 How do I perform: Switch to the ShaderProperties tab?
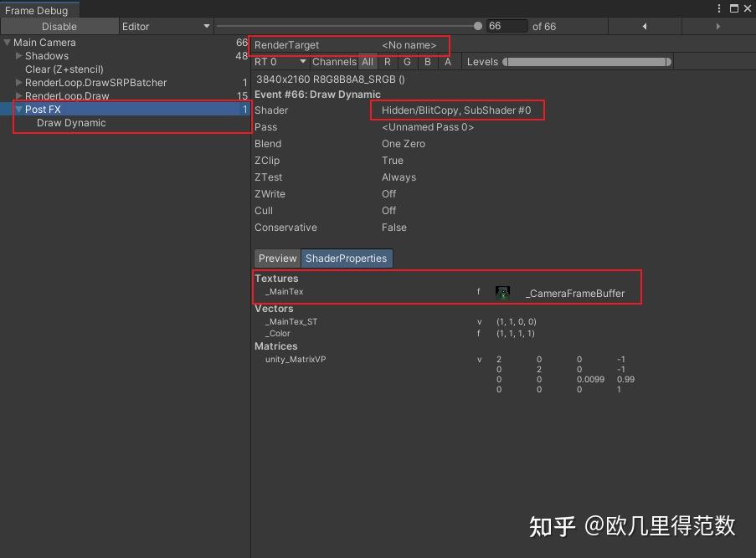[x=347, y=259]
